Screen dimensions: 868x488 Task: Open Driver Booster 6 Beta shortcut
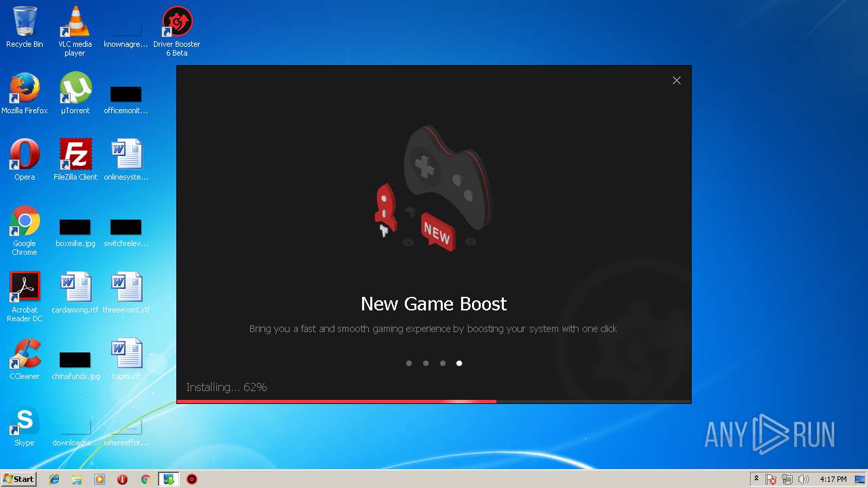coord(177,31)
